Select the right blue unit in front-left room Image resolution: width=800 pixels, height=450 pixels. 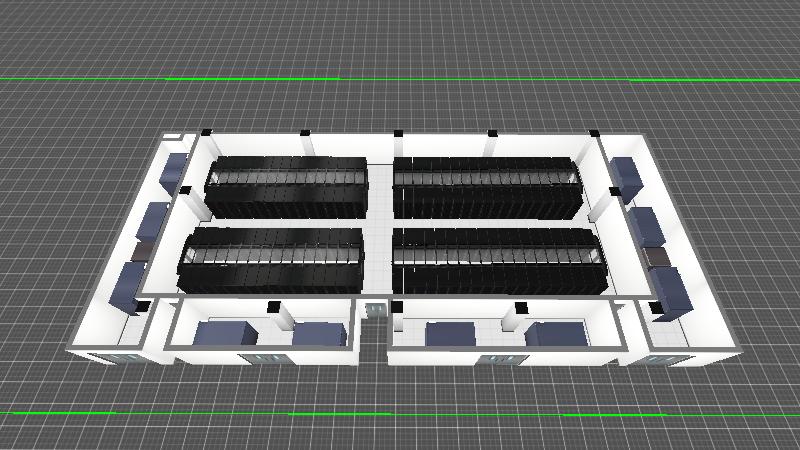(x=320, y=334)
